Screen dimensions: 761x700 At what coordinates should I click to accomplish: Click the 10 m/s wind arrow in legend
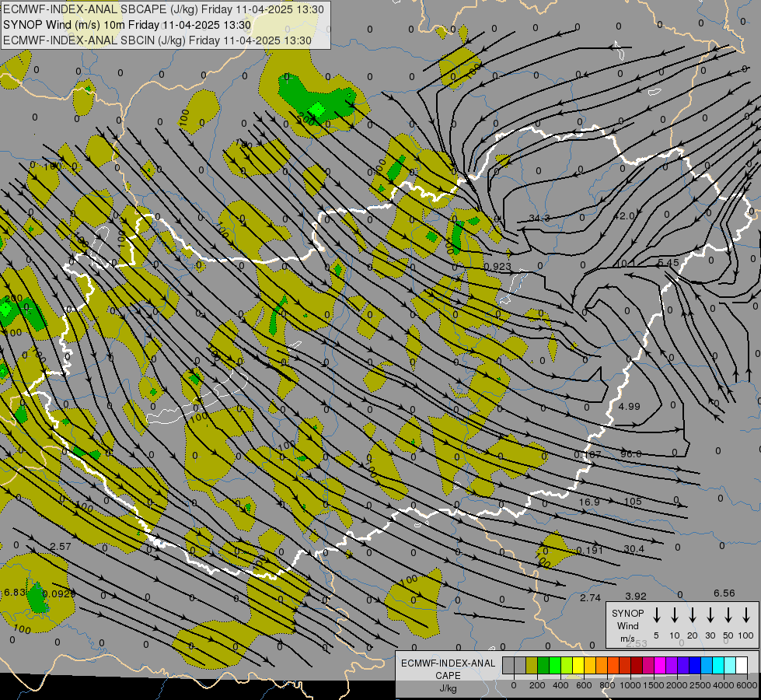pos(675,614)
